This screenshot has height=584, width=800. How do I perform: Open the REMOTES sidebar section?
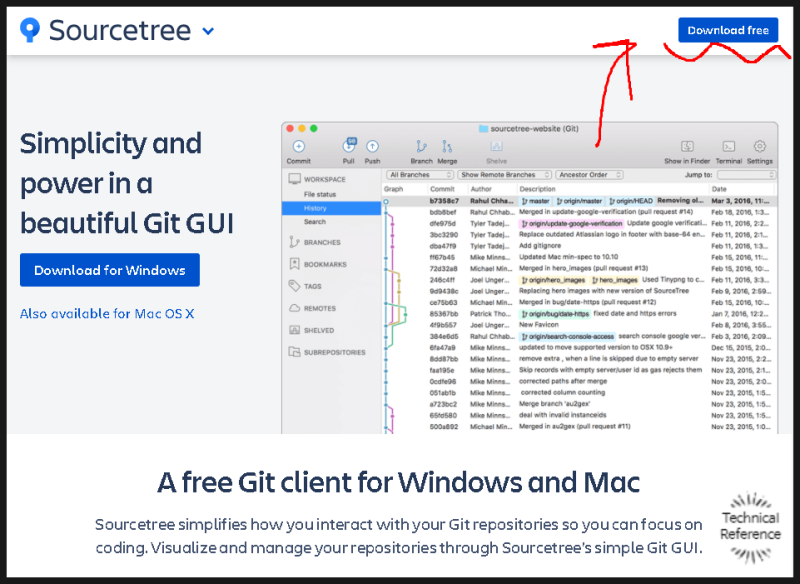322,308
